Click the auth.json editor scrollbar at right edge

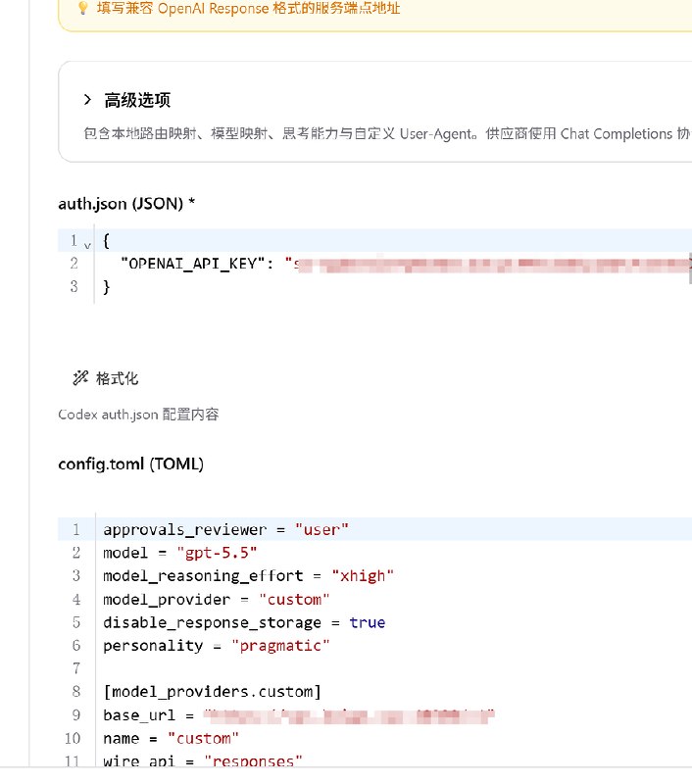(690, 269)
